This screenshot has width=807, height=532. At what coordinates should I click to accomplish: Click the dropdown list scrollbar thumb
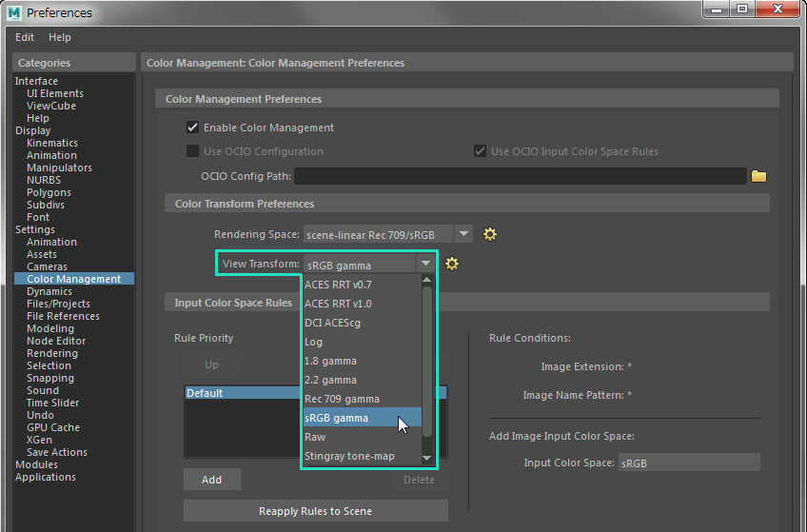click(x=426, y=362)
